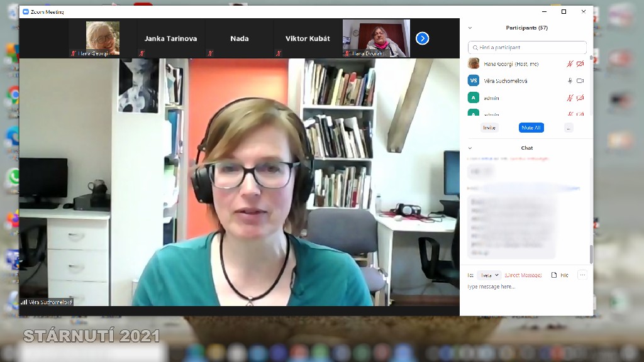644x362 pixels.
Task: Click the muted mic icon for first admin
Action: point(570,98)
